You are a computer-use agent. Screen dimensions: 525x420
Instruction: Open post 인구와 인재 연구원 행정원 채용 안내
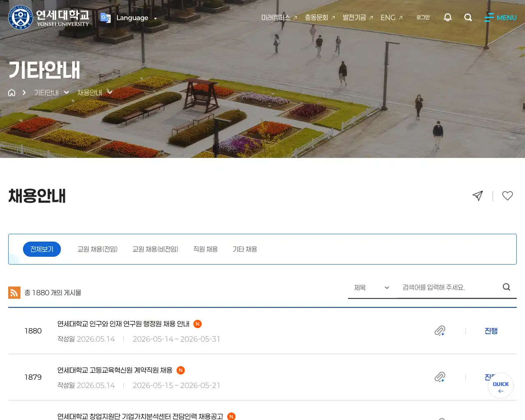(123, 324)
